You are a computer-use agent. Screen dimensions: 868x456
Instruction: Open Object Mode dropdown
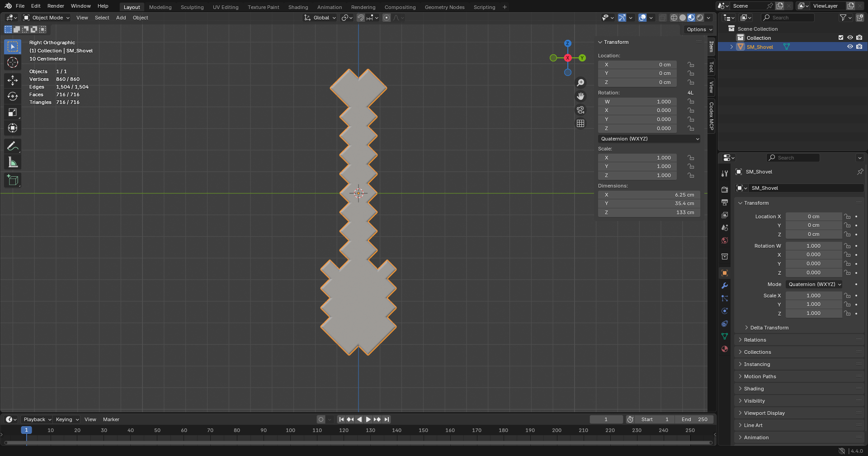(47, 18)
